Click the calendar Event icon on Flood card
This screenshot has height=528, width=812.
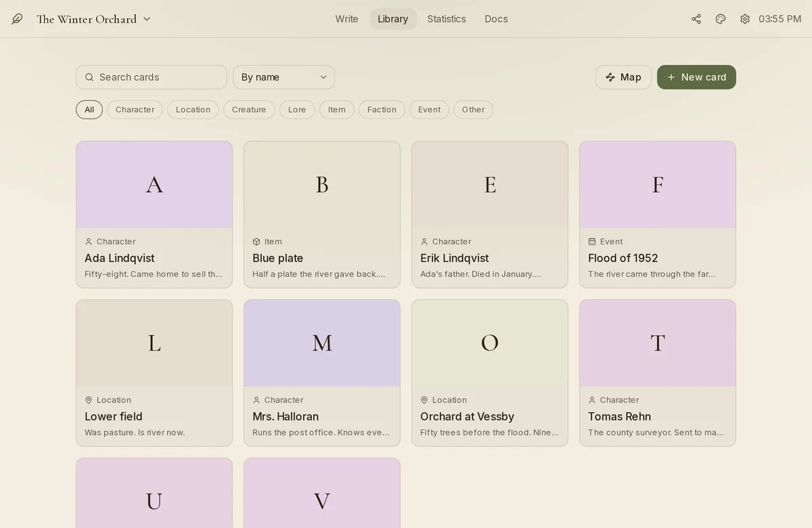tap(592, 242)
